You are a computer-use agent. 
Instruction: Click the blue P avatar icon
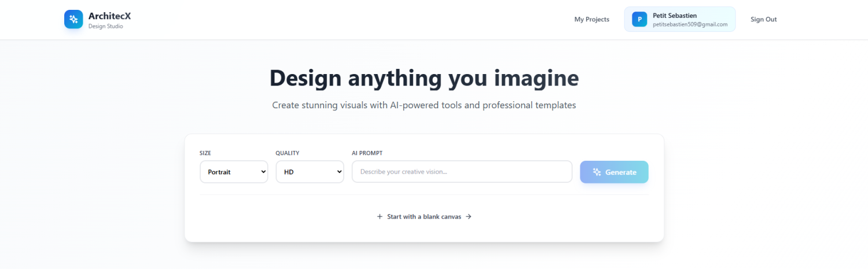[639, 19]
